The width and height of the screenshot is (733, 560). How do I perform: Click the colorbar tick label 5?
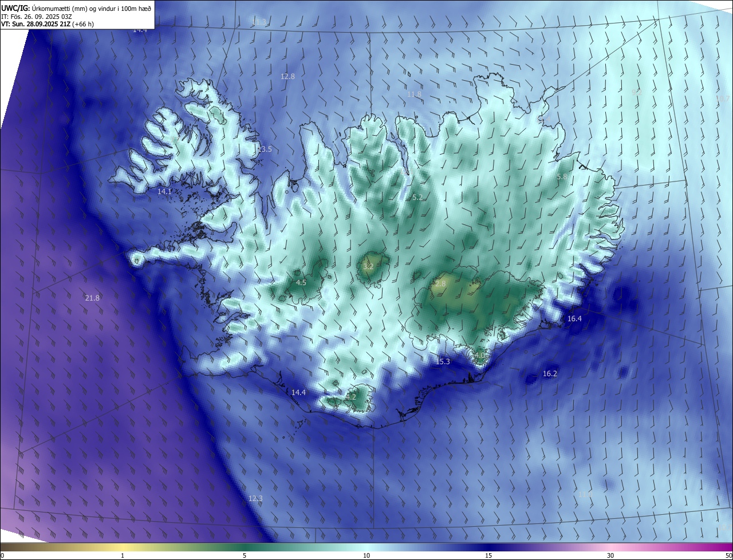click(245, 555)
